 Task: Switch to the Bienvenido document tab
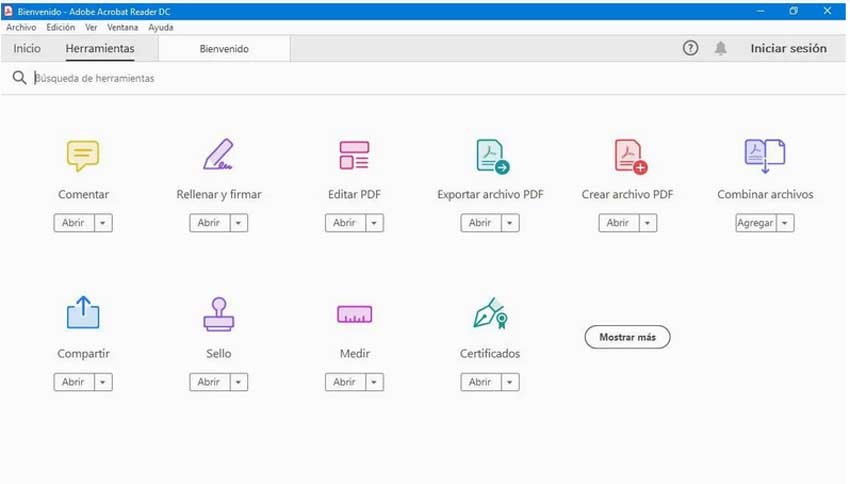pyautogui.click(x=224, y=49)
